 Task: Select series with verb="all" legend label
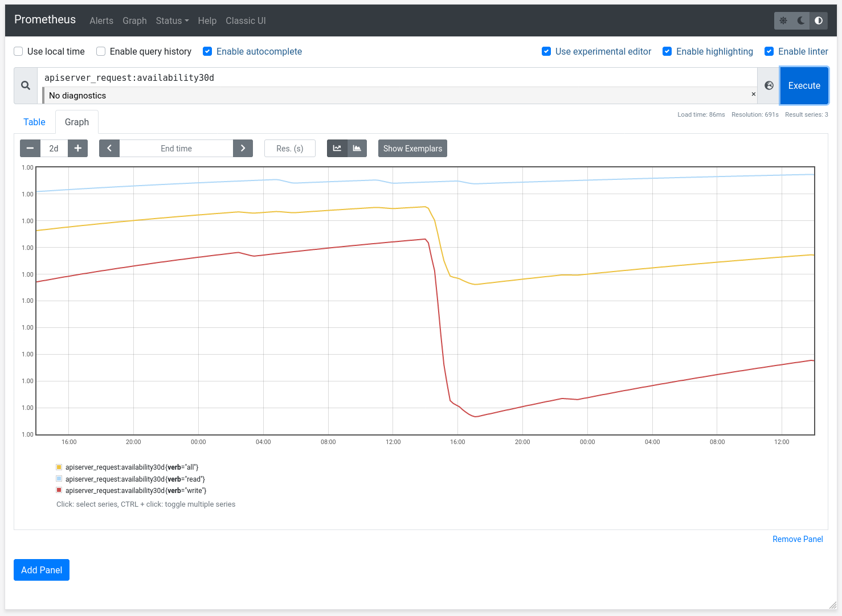click(132, 467)
